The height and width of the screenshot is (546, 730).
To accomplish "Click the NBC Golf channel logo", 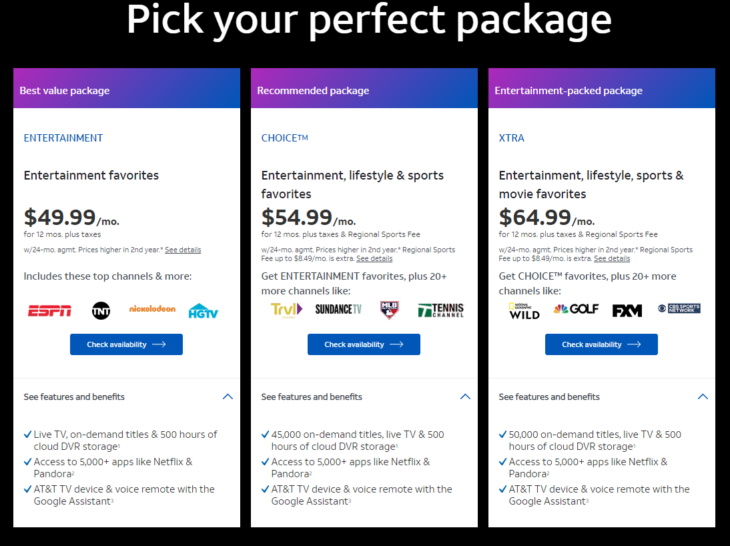I will click(x=576, y=309).
